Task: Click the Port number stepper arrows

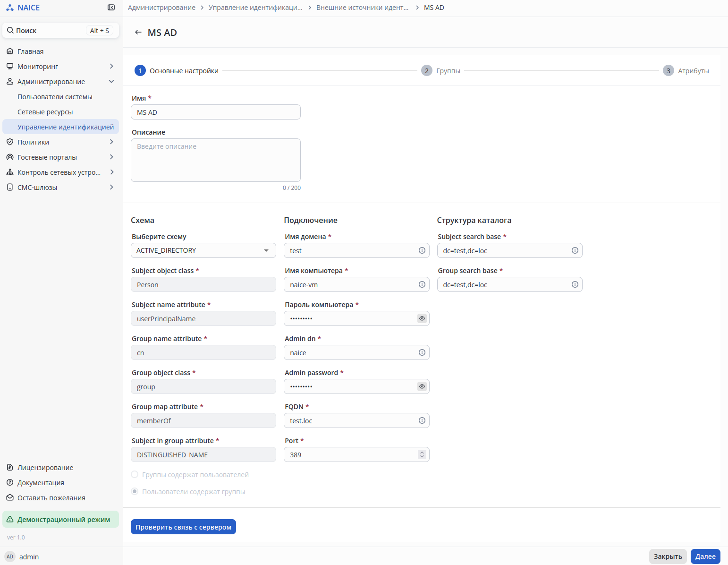Action: tap(422, 454)
